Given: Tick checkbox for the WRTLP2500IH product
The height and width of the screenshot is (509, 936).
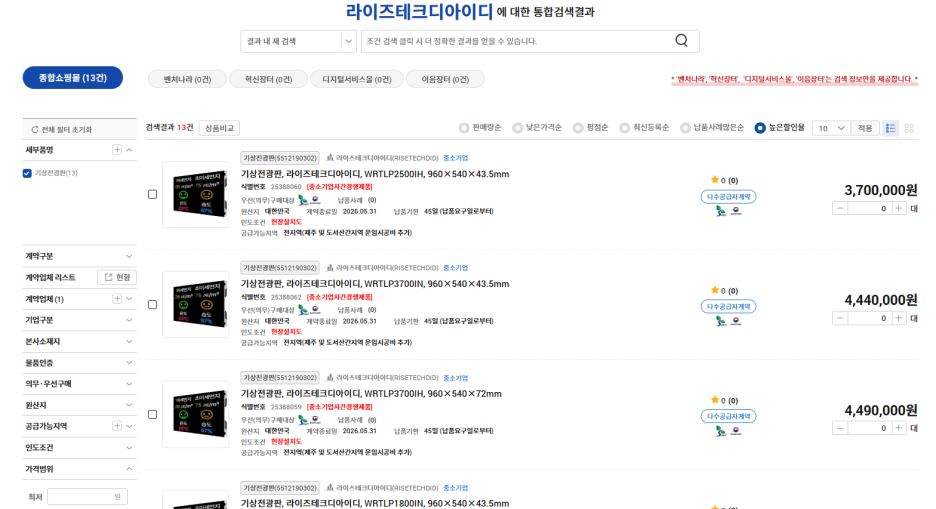Looking at the screenshot, I should click(x=152, y=194).
